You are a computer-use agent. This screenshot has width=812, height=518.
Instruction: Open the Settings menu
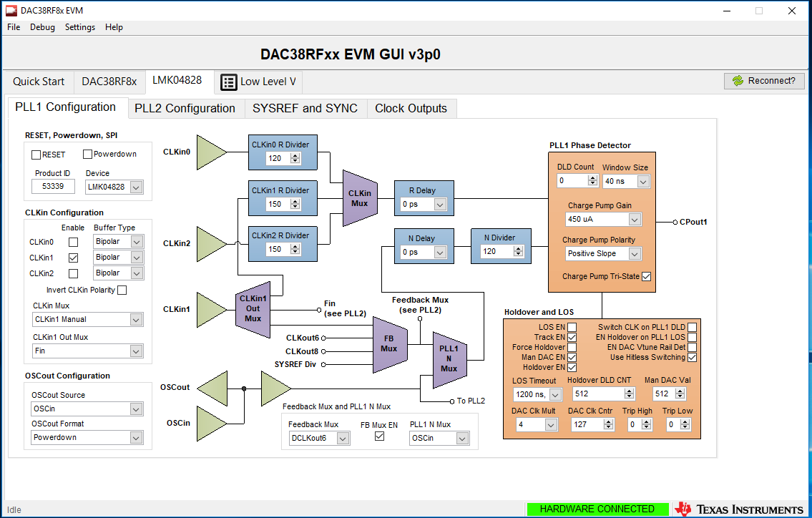tap(79, 27)
